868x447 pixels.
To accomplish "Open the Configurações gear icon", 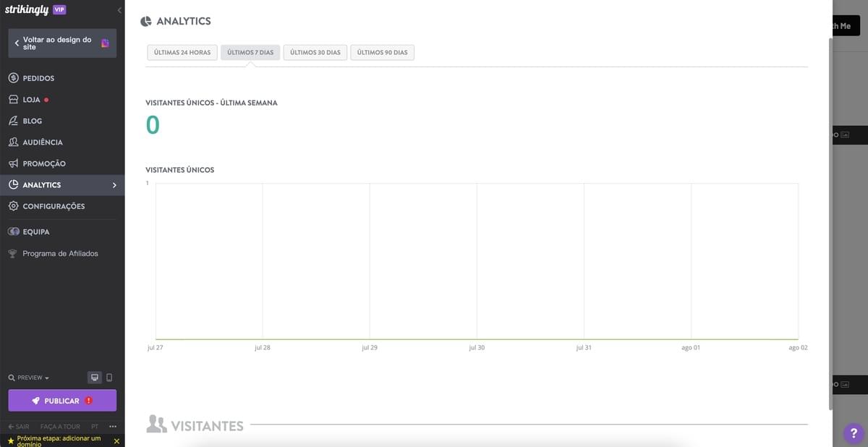I will [x=12, y=205].
